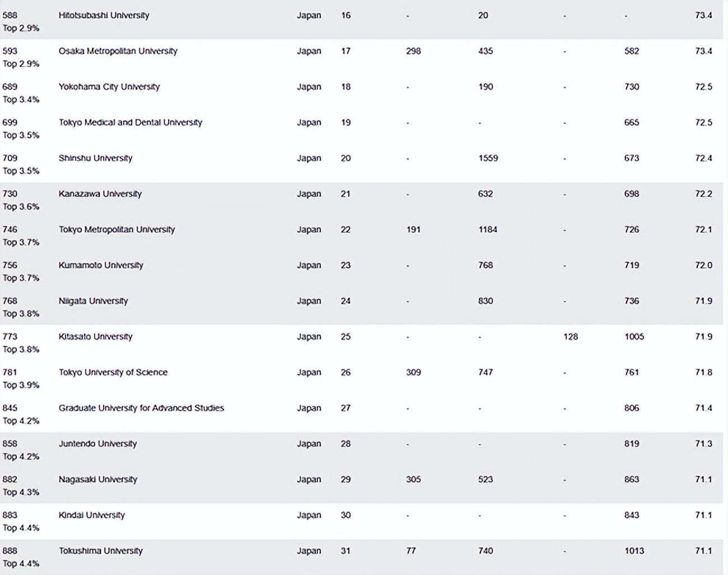Select the Kumamoto University row name
The height and width of the screenshot is (575, 728).
[x=101, y=265]
